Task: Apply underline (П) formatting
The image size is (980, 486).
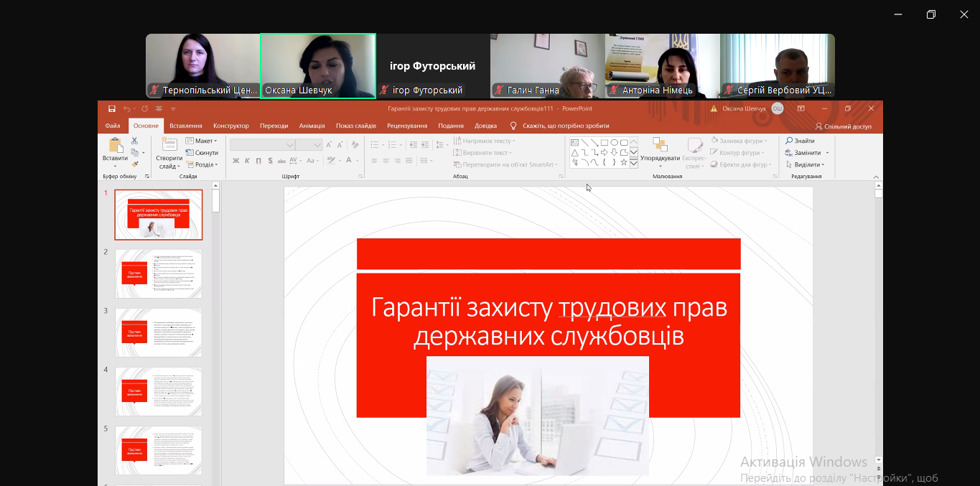Action: 258,161
